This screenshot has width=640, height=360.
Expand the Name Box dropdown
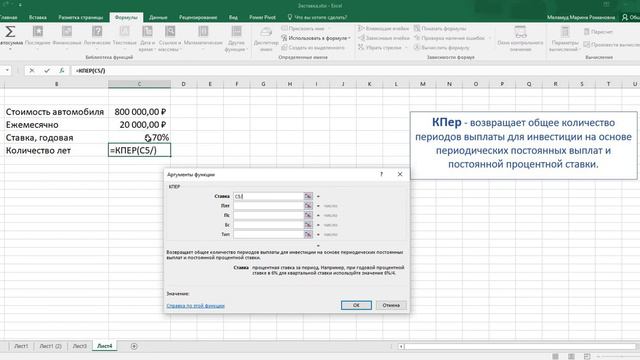coord(7,71)
